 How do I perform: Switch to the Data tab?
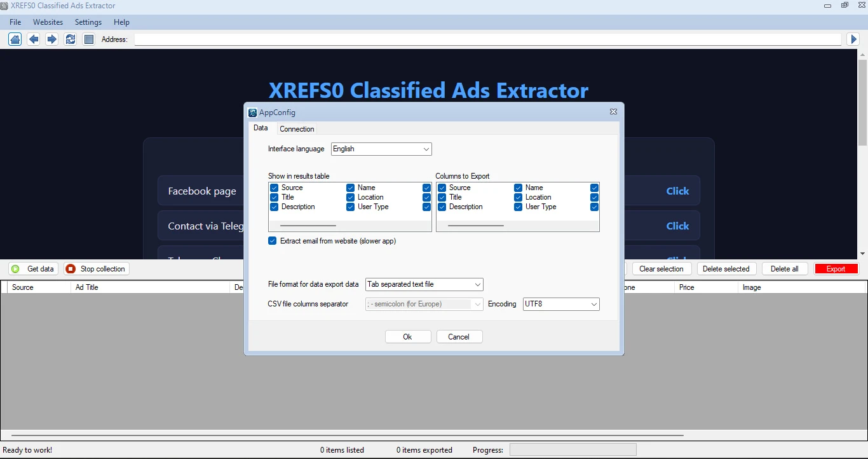(x=261, y=128)
